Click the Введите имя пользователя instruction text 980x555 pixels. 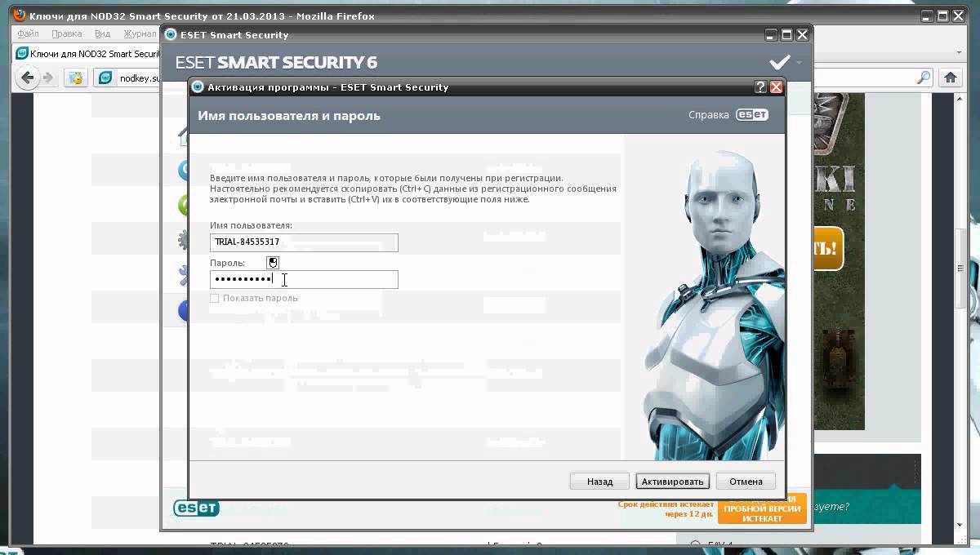click(412, 189)
